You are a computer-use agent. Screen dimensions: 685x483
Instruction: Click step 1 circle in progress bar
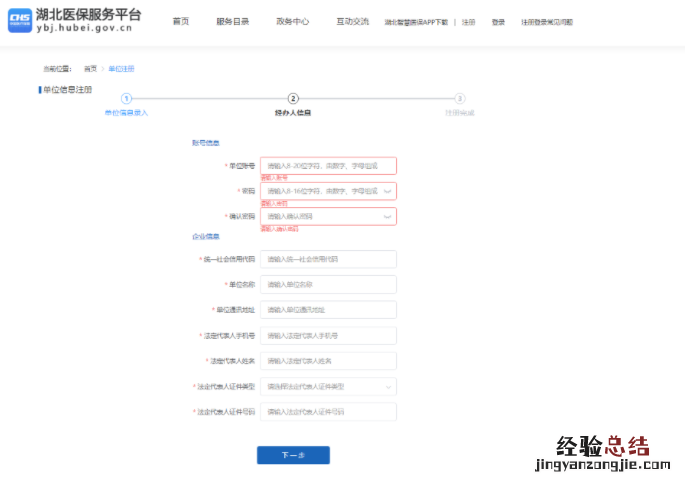point(126,99)
